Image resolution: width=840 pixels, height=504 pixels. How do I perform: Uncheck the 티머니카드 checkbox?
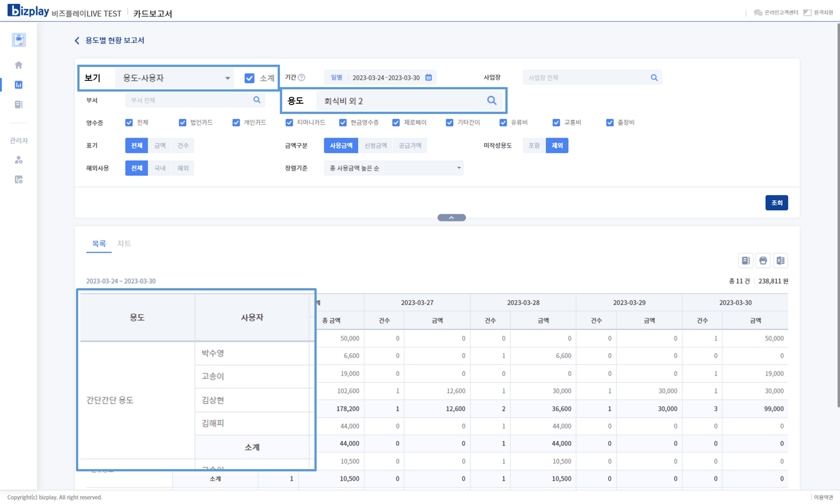[289, 123]
